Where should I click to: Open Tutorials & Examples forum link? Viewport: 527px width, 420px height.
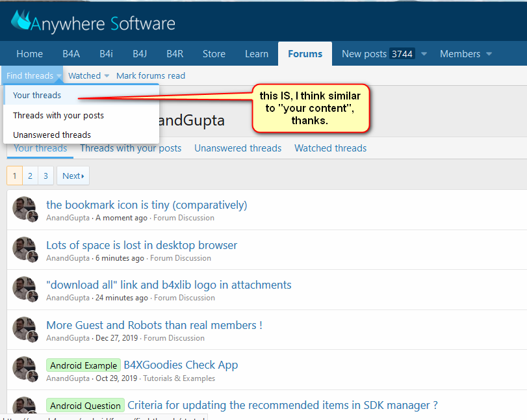pyautogui.click(x=179, y=378)
